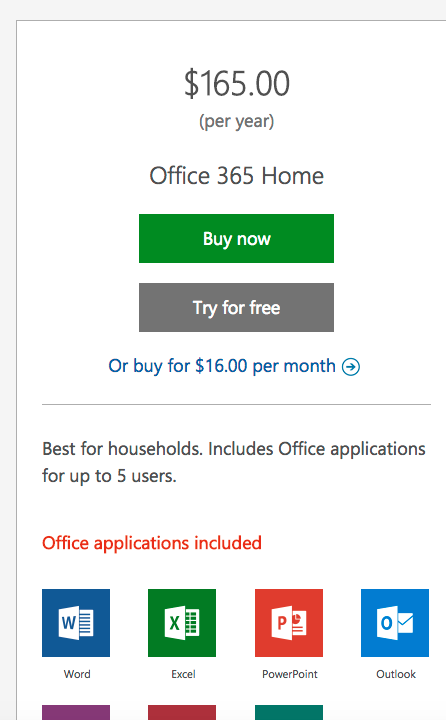Select the red PowerPoint application icon
This screenshot has height=720, width=446.
[289, 623]
